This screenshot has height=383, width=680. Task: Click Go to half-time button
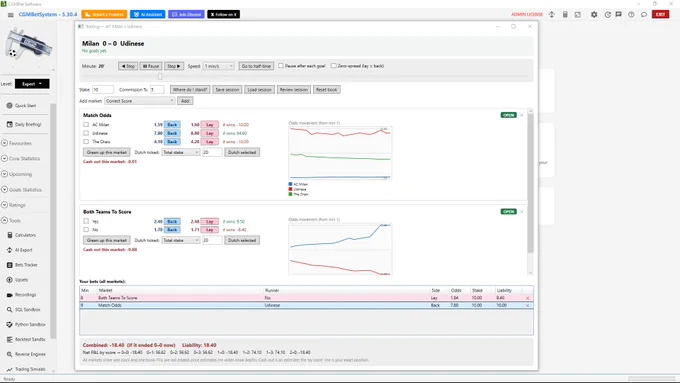pos(256,66)
